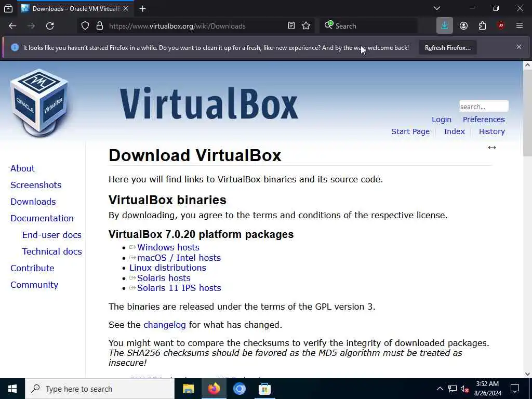Toggle reader view icon in address bar
The width and height of the screenshot is (532, 399).
click(x=291, y=26)
